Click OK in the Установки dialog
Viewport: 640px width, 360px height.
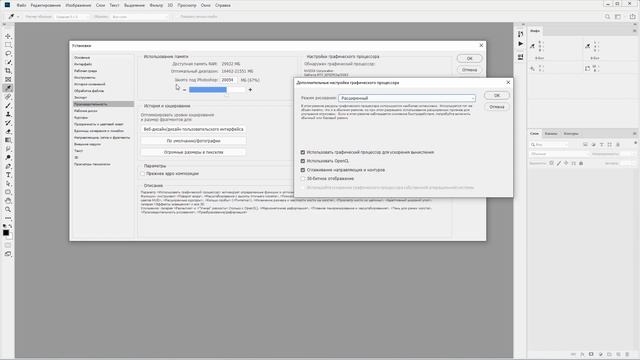pos(469,58)
